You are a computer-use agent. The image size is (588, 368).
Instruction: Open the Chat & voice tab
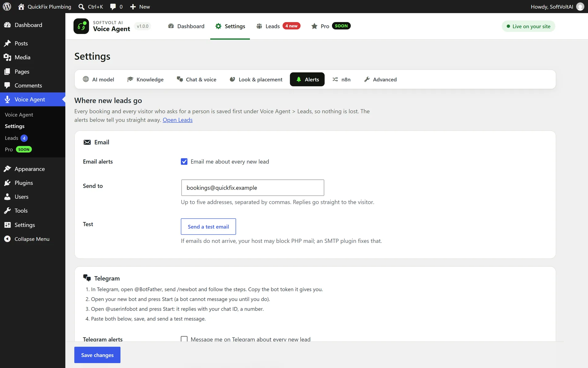point(197,79)
